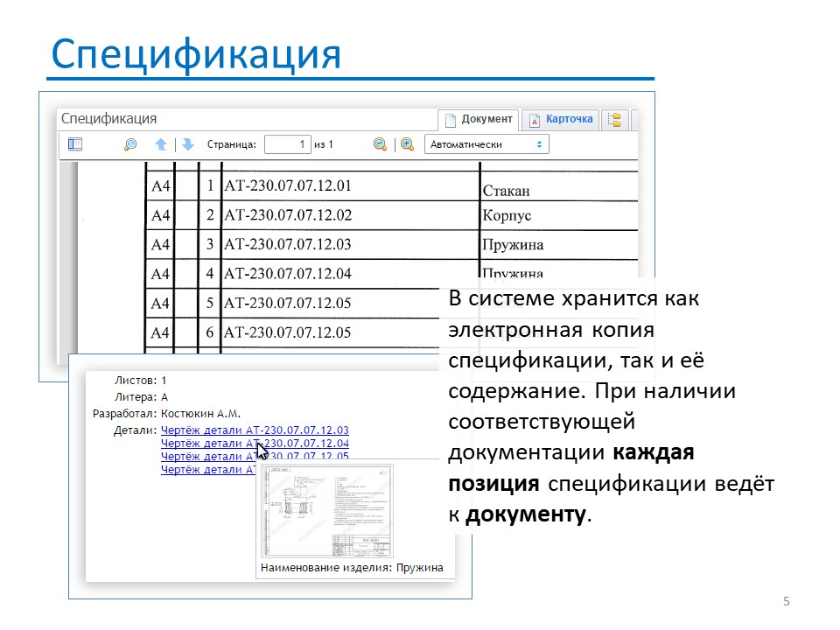Image resolution: width=840 pixels, height=630 pixels.
Task: Open link Чертёж детали АТ-230.07.07.12.03
Action: pyautogui.click(x=255, y=430)
